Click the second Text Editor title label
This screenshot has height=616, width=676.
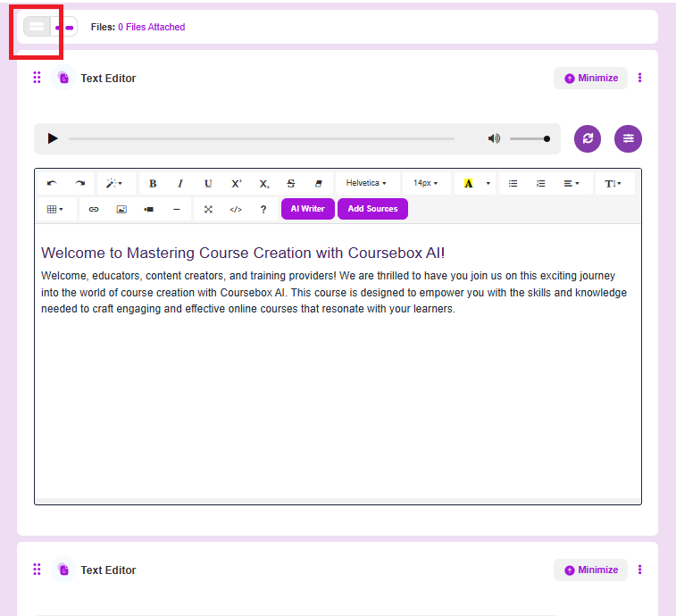coord(108,570)
